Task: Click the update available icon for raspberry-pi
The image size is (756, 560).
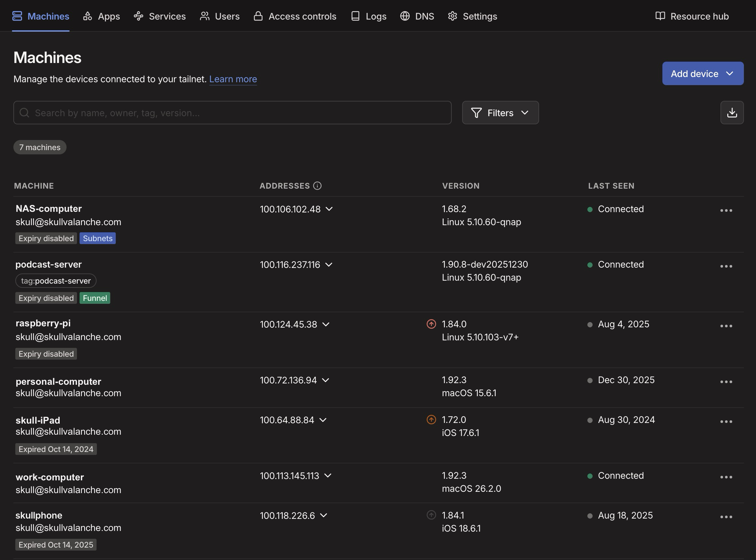Action: pyautogui.click(x=431, y=324)
